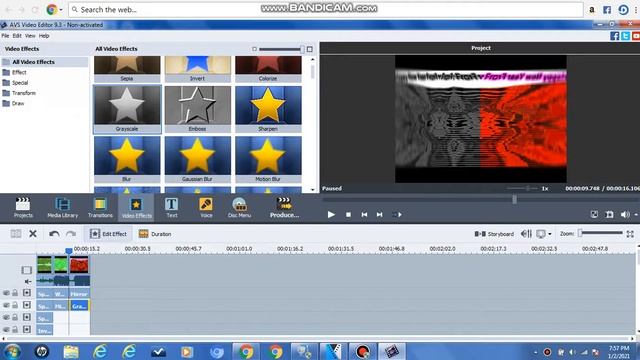Open the Disc Menu panel
Image resolution: width=640 pixels, height=360 pixels.
[x=239, y=208]
